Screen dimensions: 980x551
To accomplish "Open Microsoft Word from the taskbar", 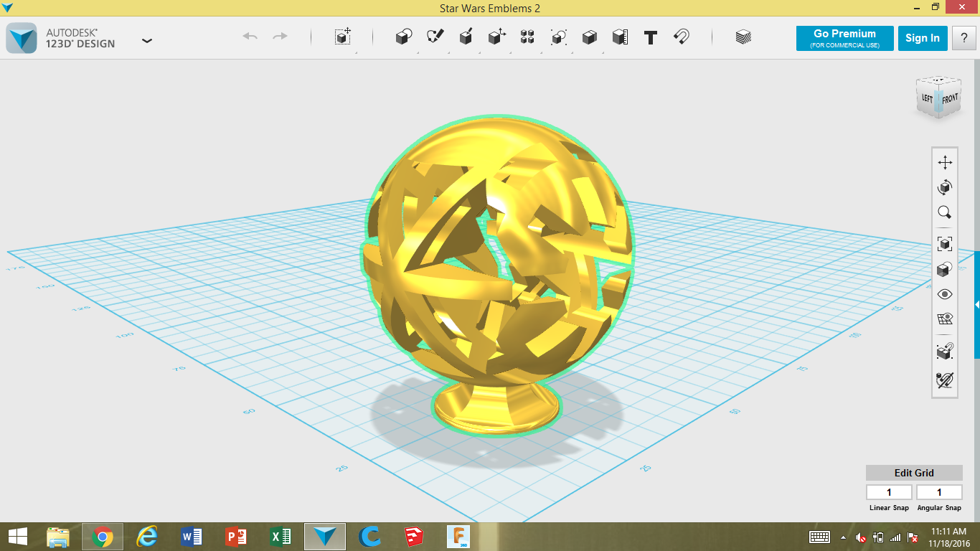I will [192, 537].
